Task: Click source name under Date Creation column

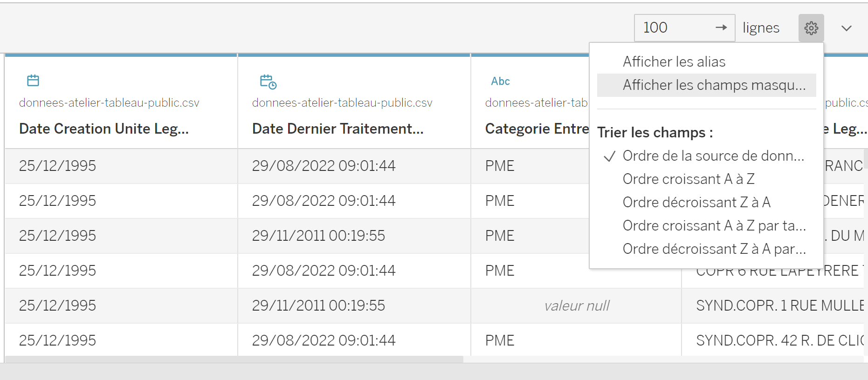Action: (109, 103)
